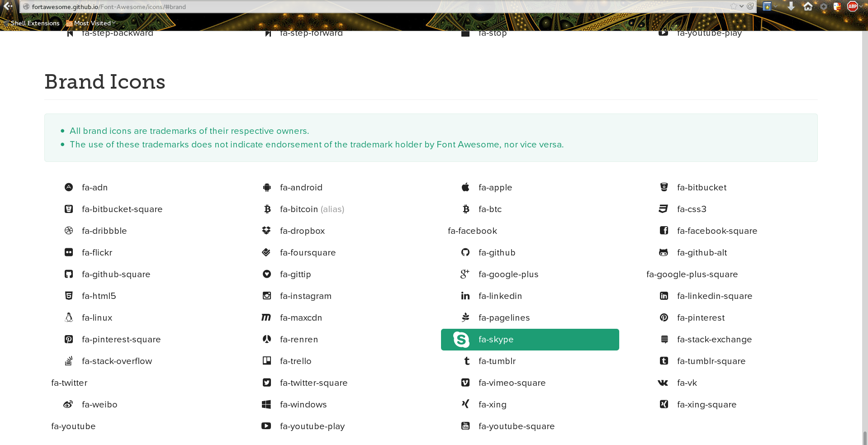This screenshot has width=868, height=445.
Task: Open the bookmarks book toolbar icon
Action: pyautogui.click(x=767, y=6)
